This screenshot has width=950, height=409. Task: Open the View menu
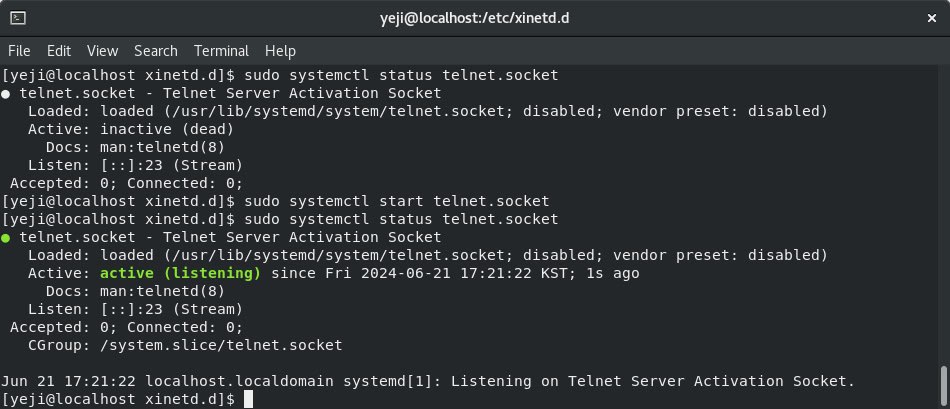pos(102,51)
